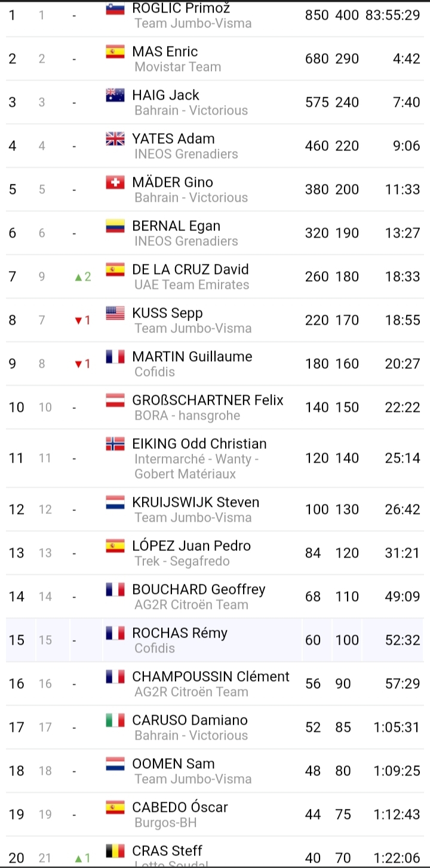Click the Norwegian flag beside Eiking
Image resolution: width=430 pixels, height=868 pixels.
(x=115, y=444)
